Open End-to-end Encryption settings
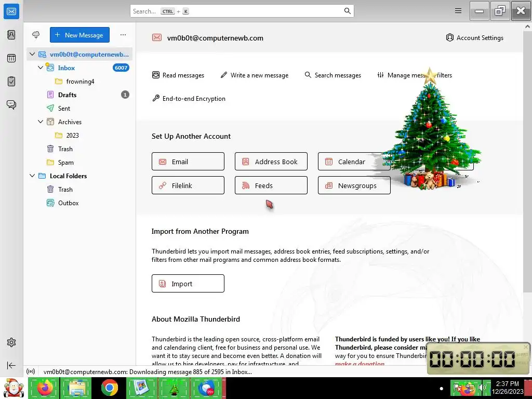 [189, 98]
